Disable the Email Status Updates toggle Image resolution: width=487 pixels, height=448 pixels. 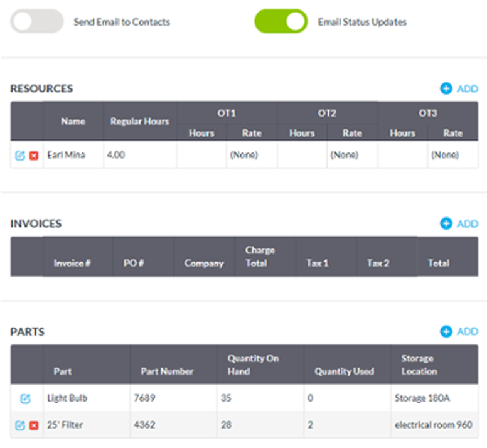(281, 22)
